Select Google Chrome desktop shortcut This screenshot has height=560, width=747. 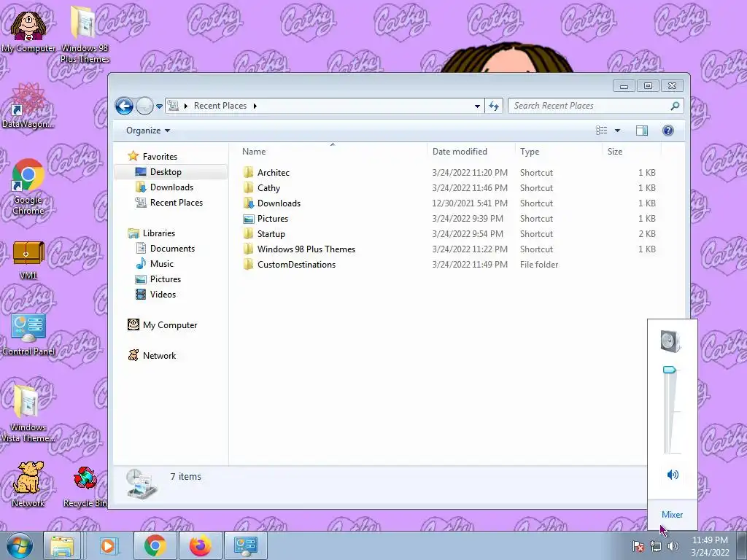28,187
